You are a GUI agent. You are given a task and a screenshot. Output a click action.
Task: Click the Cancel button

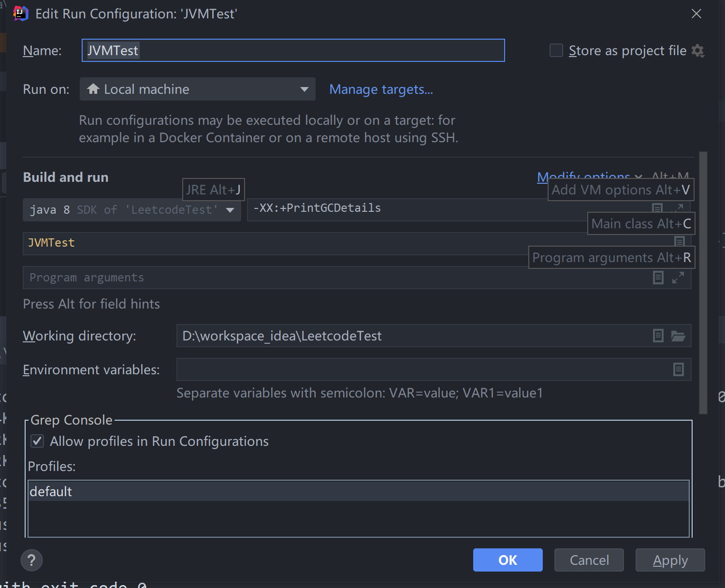point(589,560)
